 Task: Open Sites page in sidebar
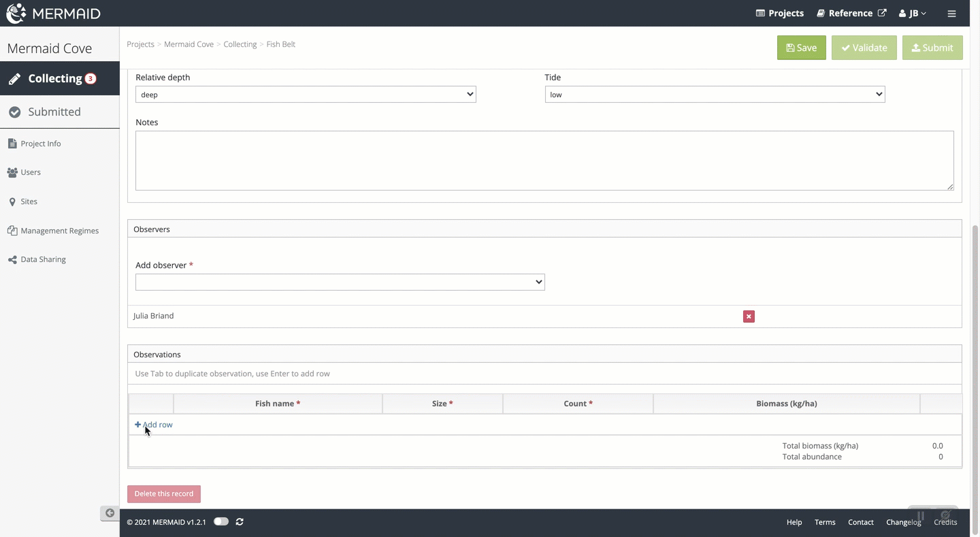point(29,201)
